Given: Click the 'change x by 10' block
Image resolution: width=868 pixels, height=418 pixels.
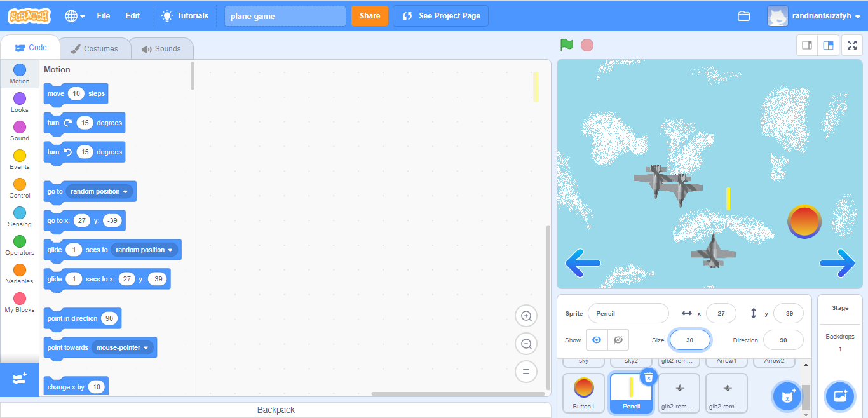Looking at the screenshot, I should (x=76, y=387).
